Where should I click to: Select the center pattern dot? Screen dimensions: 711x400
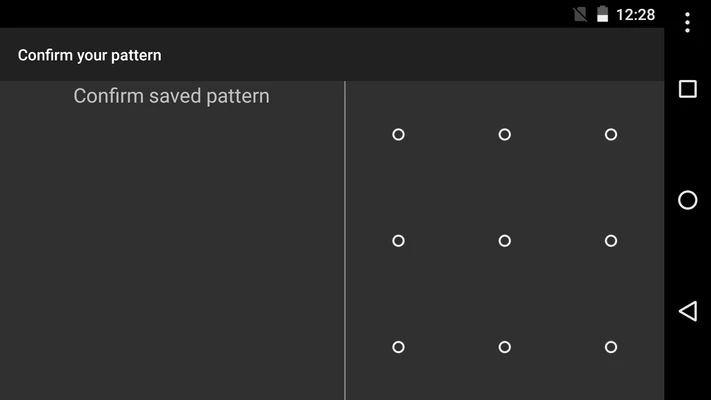point(504,241)
